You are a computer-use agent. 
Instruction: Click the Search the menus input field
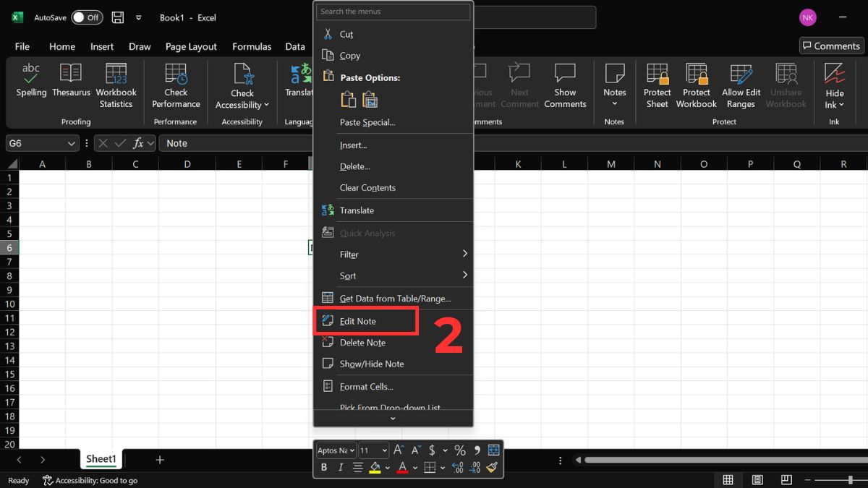[x=393, y=12]
